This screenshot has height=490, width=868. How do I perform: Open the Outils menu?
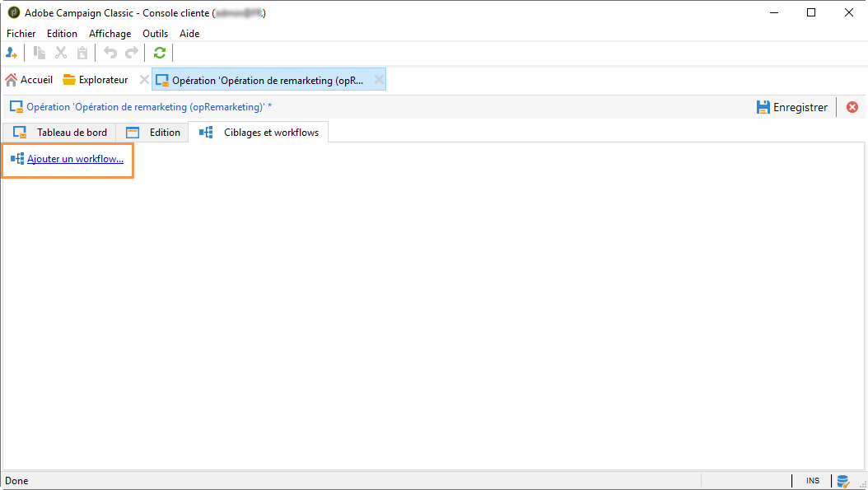155,34
